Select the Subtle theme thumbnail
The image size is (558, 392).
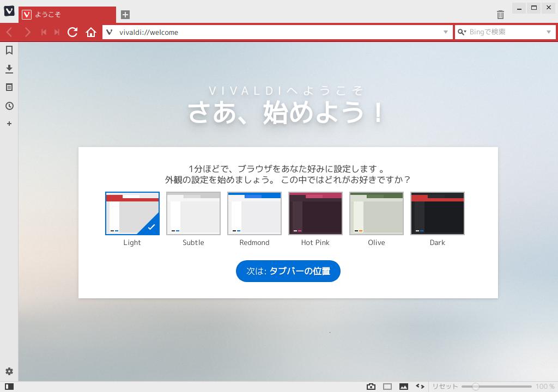tap(193, 213)
